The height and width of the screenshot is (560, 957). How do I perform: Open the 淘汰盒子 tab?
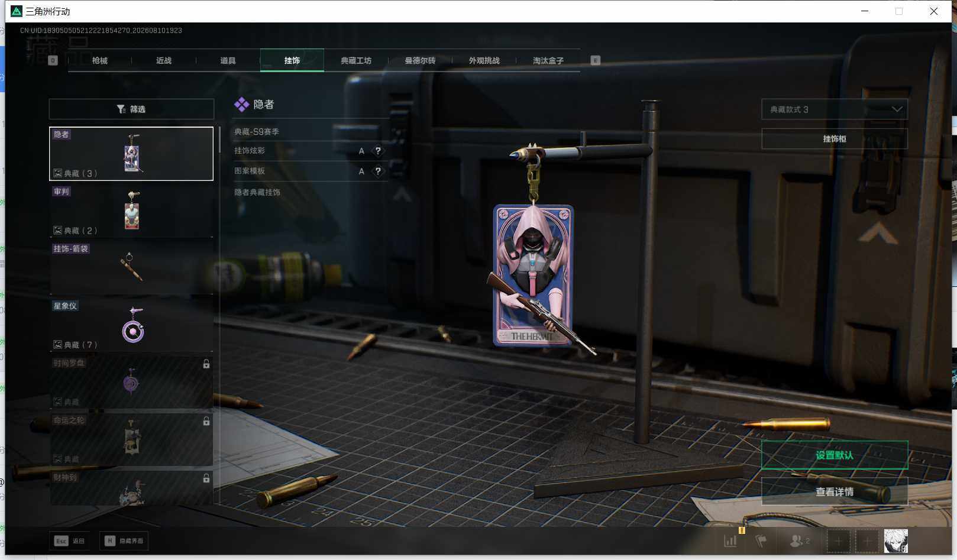point(548,60)
